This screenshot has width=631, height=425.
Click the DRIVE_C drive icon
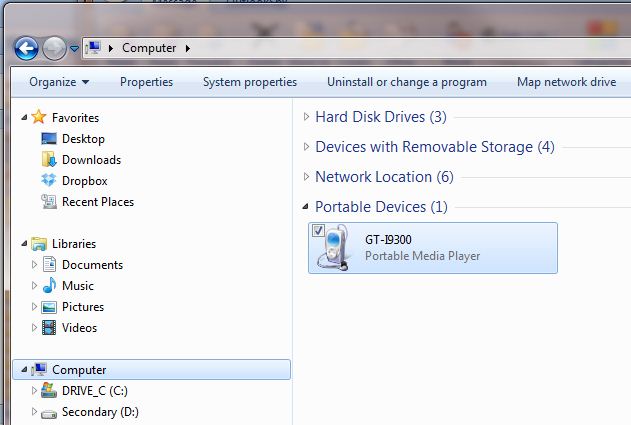49,390
